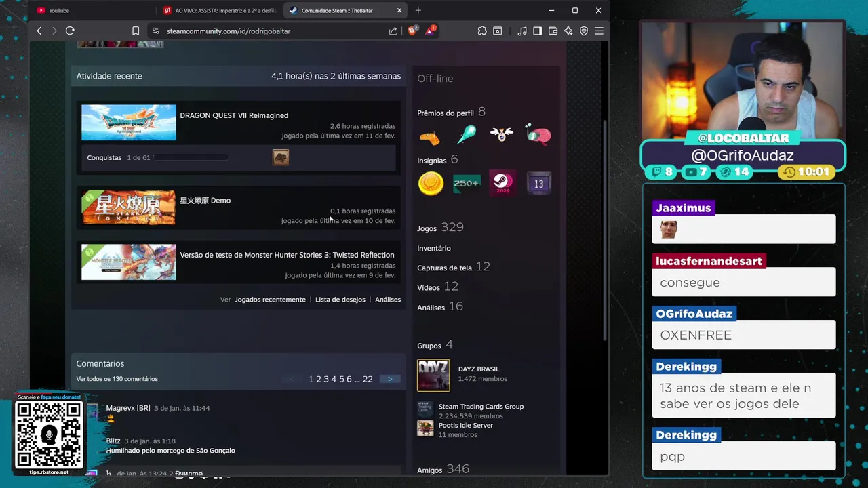Open the 星火燎原 Demo title link
Image resolution: width=868 pixels, height=488 pixels.
[205, 200]
